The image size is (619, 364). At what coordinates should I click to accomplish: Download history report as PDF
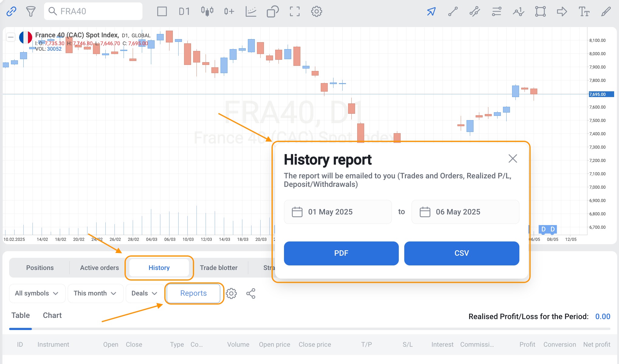341,253
